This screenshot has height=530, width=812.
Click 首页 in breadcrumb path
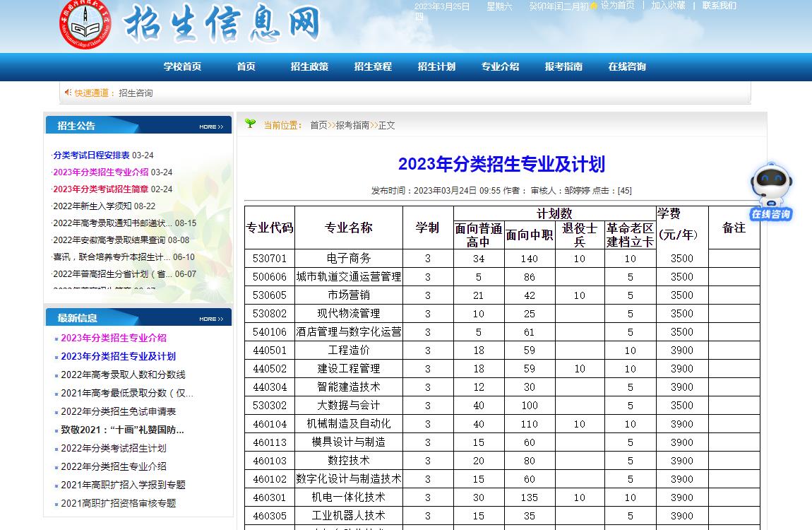318,125
